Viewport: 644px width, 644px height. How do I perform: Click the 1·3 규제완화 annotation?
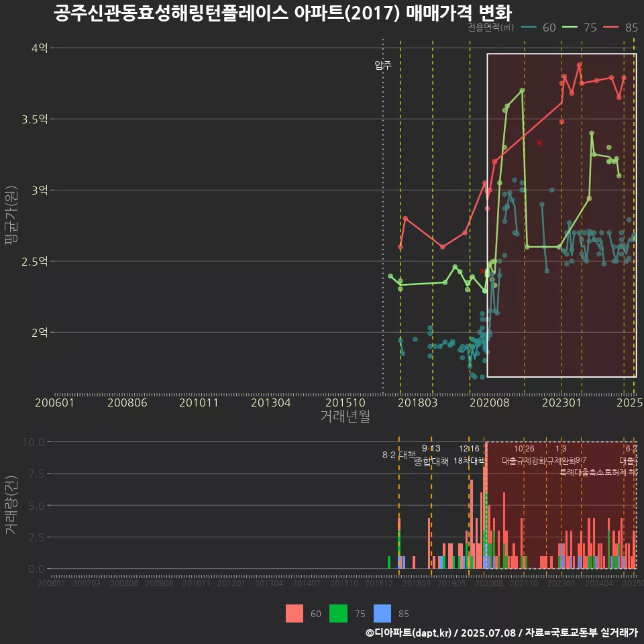point(561,455)
